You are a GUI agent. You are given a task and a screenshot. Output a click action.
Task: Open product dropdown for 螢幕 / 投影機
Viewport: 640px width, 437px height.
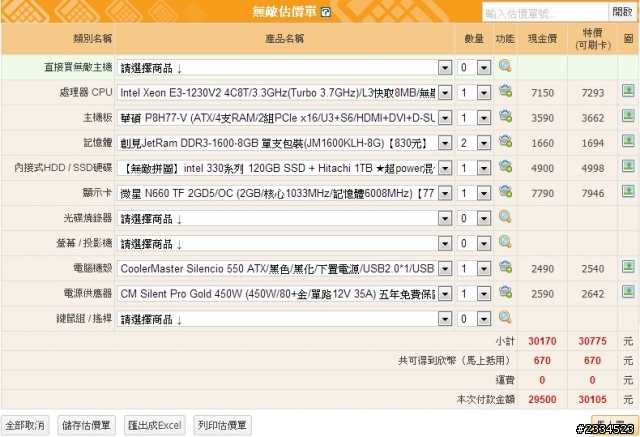point(284,244)
